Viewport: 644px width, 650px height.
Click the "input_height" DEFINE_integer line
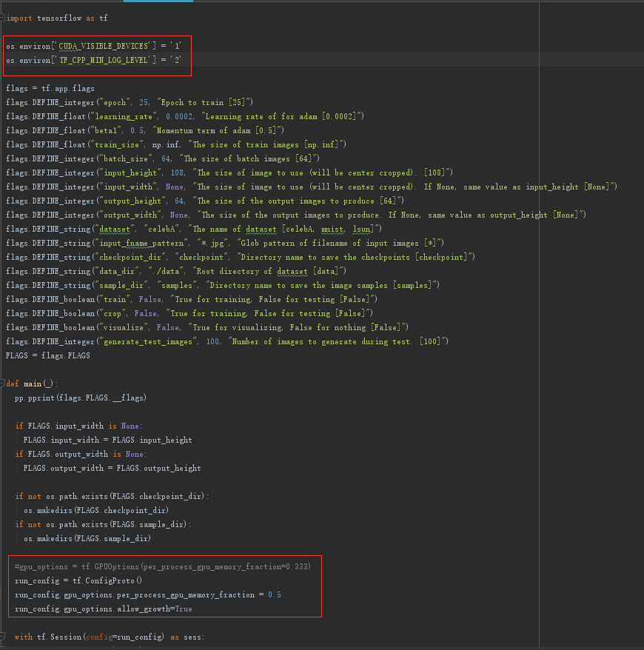point(229,172)
